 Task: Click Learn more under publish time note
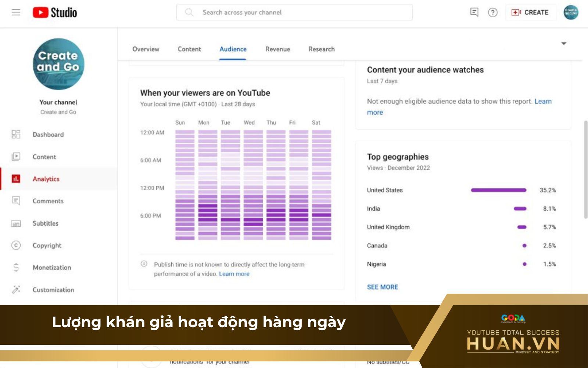(234, 274)
